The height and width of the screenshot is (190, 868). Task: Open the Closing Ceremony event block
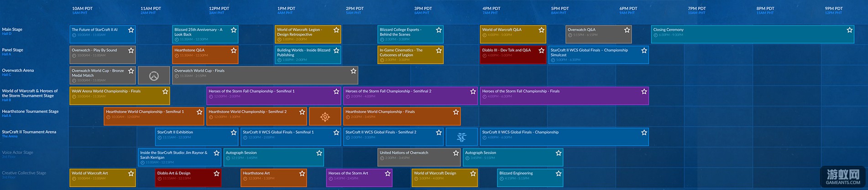coord(753,35)
